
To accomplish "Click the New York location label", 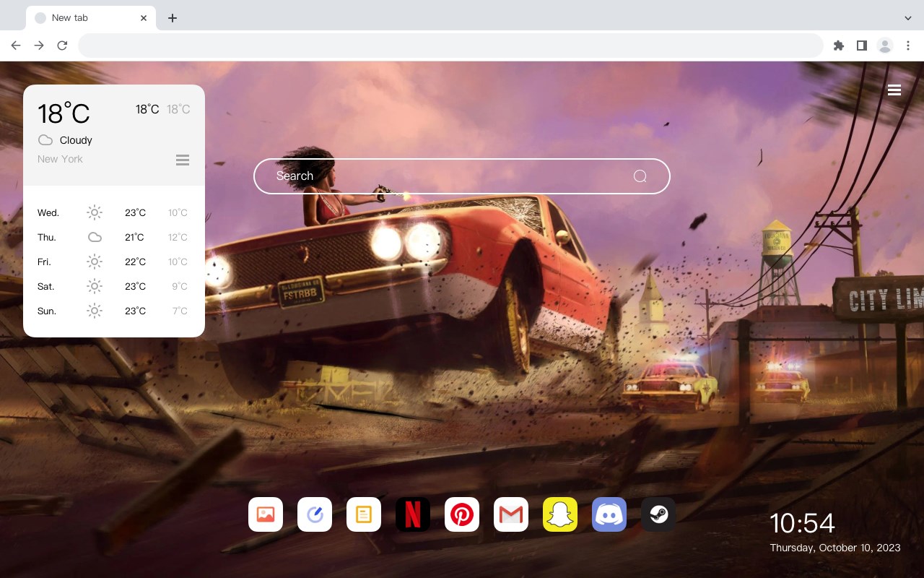I will [x=60, y=159].
